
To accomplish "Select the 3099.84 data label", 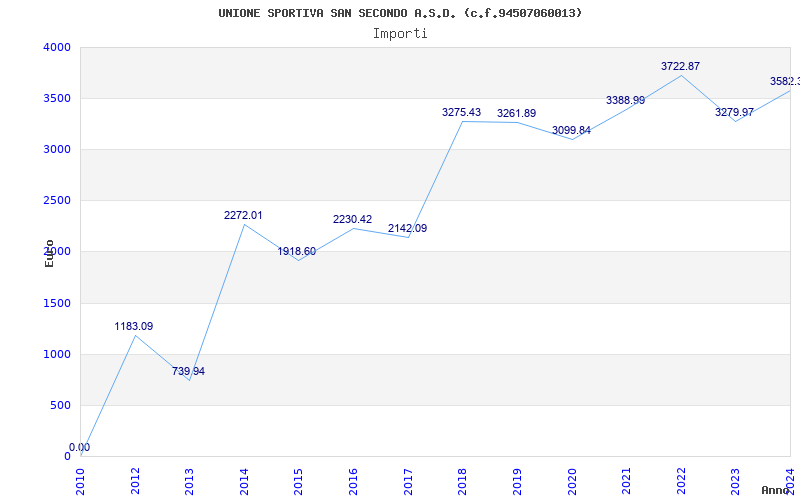I will pos(571,131).
